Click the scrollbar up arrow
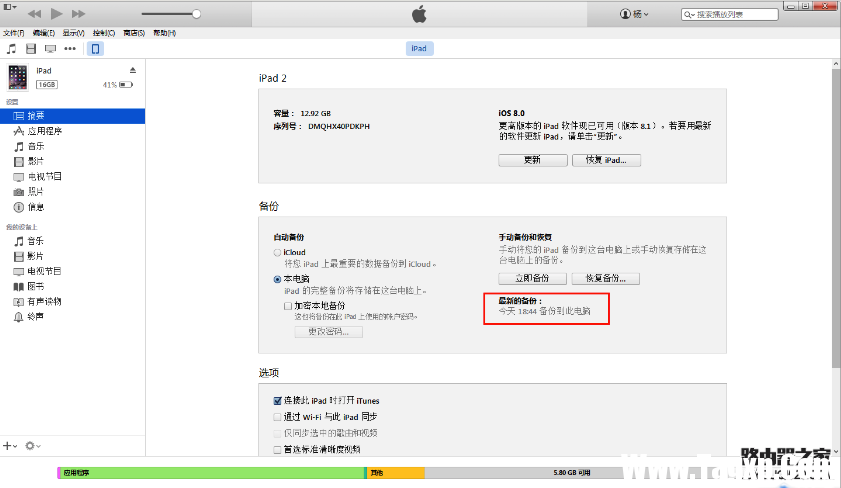The width and height of the screenshot is (841, 488). pos(836,64)
